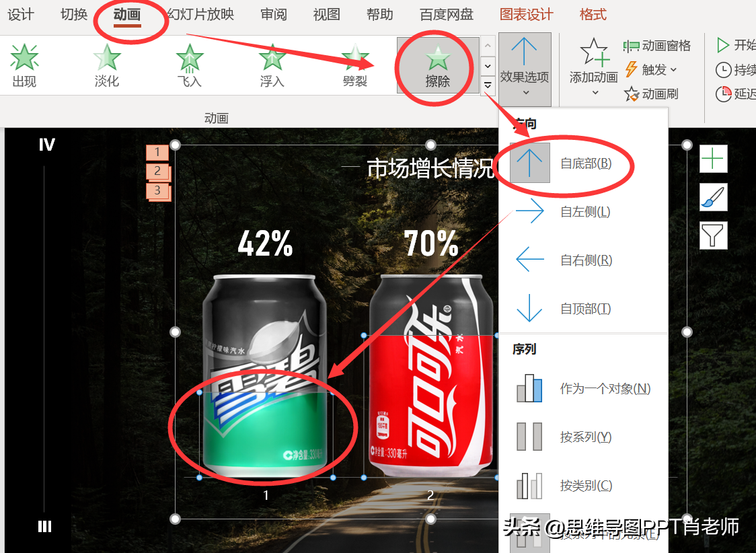
Task: Switch to the 审阅 tab
Action: tap(274, 14)
